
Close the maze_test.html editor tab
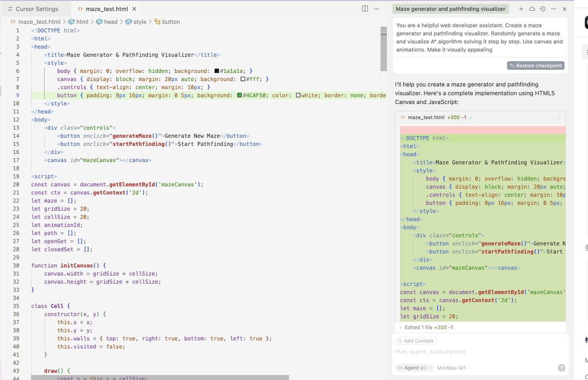pos(134,9)
